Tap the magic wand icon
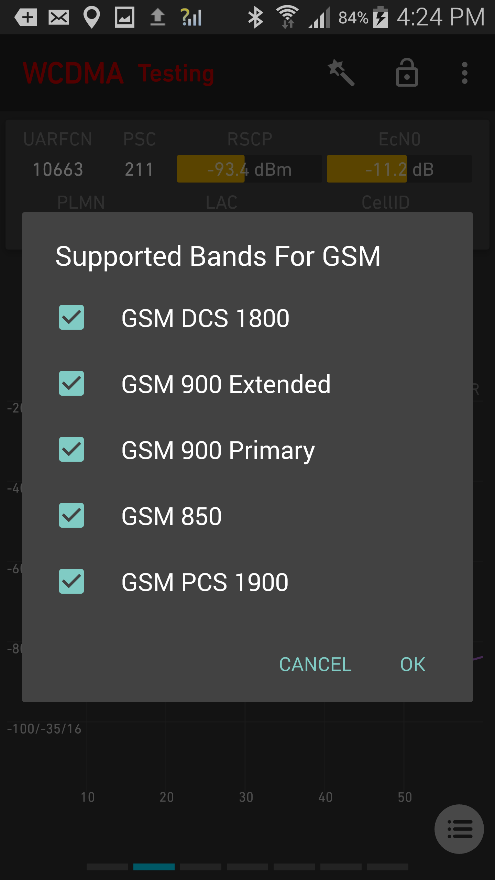The image size is (495, 880). [x=341, y=73]
